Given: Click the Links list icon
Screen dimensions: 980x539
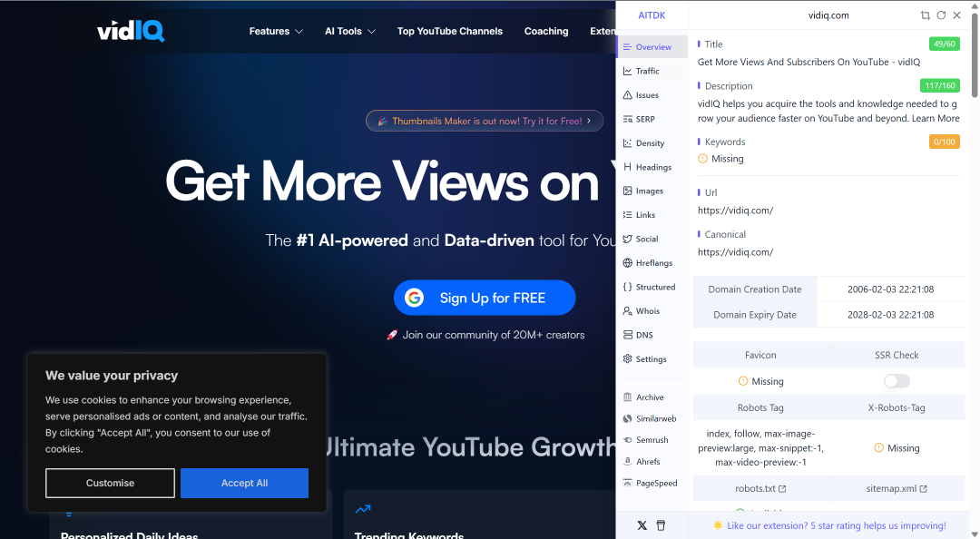Looking at the screenshot, I should [628, 214].
